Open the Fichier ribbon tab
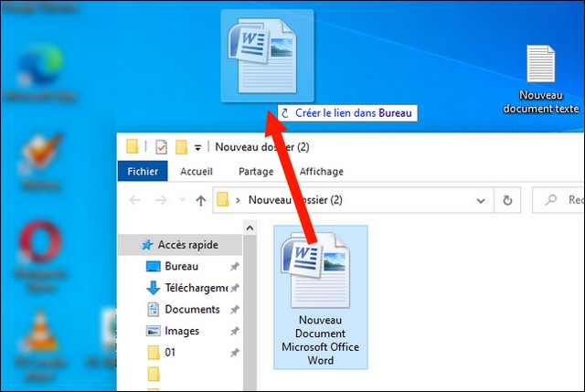The width and height of the screenshot is (585, 392). coord(143,171)
